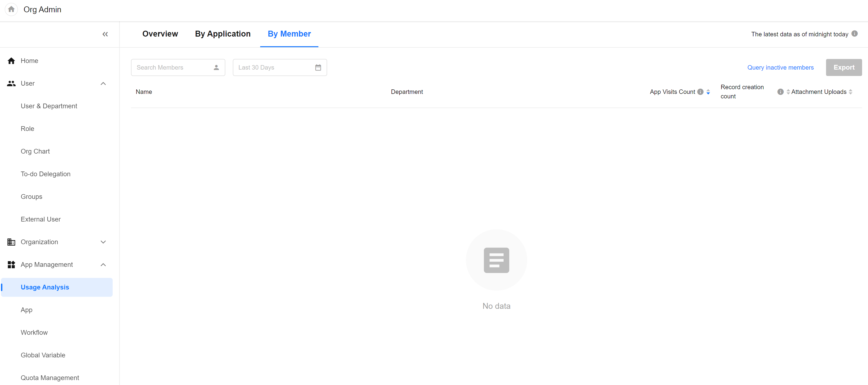Focus the Search Members input field
This screenshot has height=385, width=868.
point(178,67)
